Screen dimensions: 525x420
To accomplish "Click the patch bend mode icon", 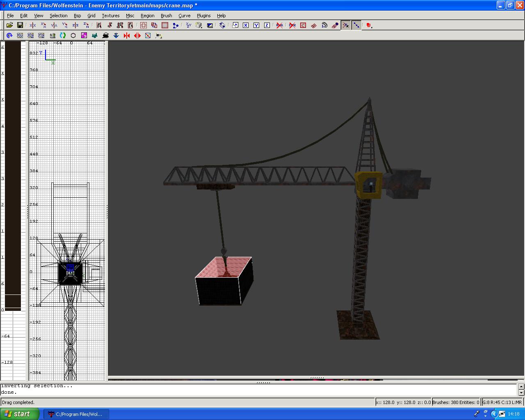I will (x=324, y=25).
